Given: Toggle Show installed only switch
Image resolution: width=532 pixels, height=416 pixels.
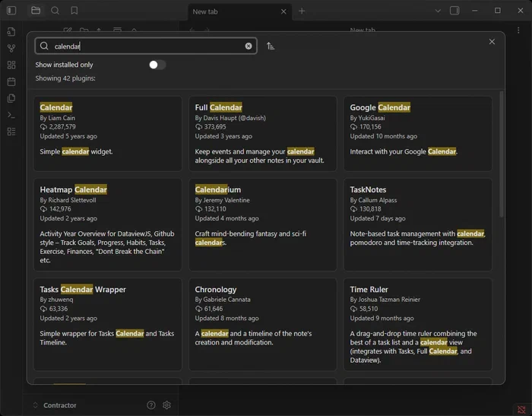Looking at the screenshot, I should point(157,65).
